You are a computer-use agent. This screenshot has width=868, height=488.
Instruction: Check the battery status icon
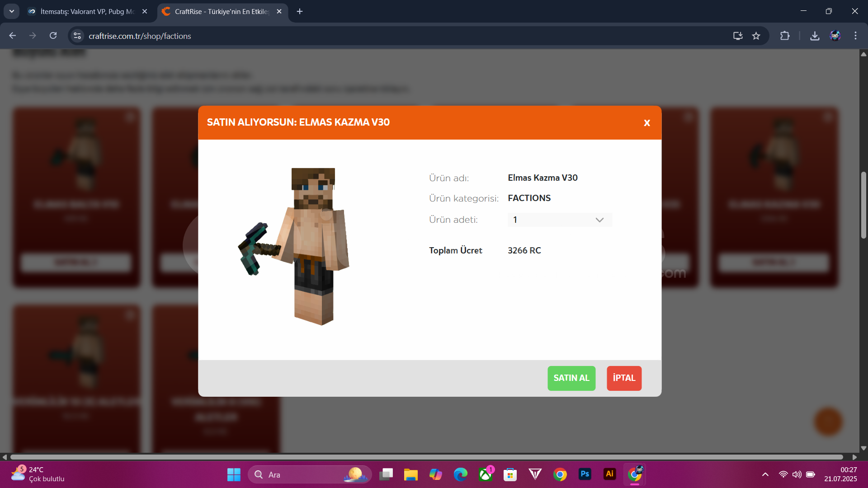pyautogui.click(x=811, y=474)
